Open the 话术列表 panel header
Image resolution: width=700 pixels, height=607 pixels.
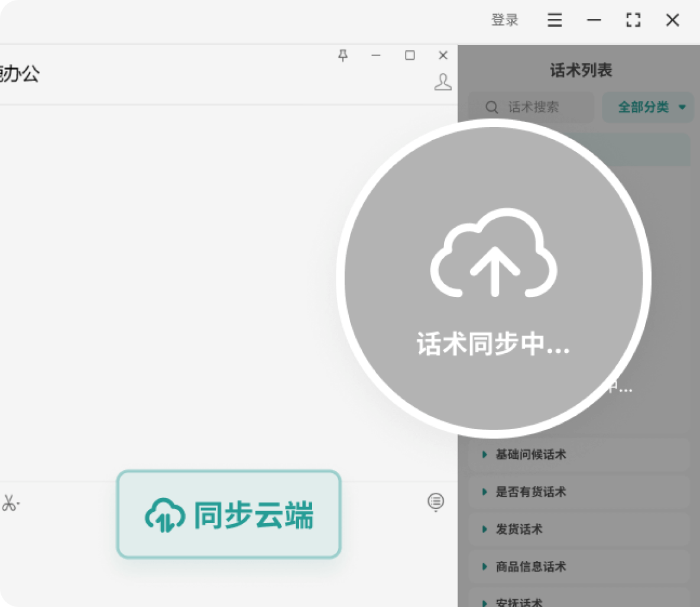581,70
